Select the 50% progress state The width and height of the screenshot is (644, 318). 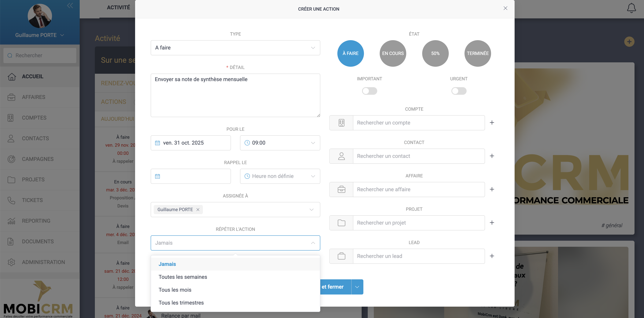coord(435,53)
